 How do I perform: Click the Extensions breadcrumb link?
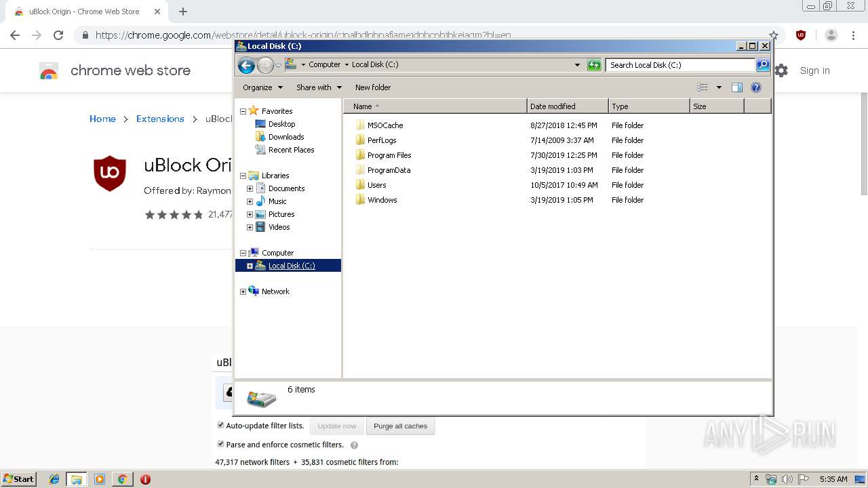[x=160, y=119]
